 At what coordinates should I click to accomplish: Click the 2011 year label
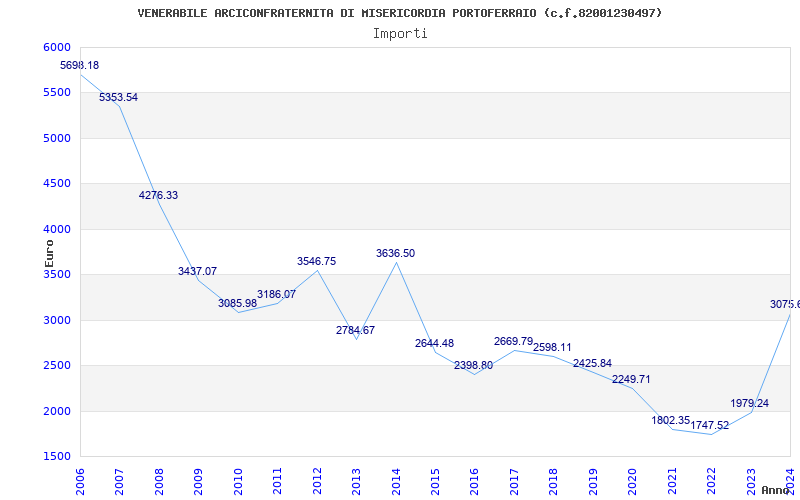click(x=278, y=482)
